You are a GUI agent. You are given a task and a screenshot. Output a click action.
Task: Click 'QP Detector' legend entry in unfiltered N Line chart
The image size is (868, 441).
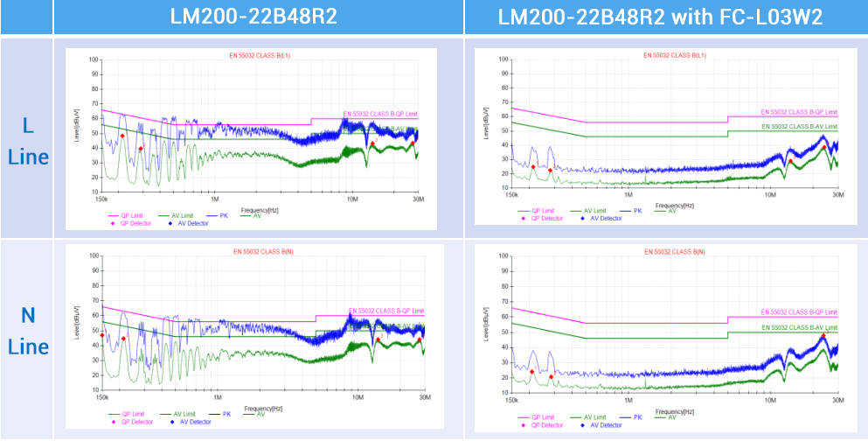tap(130, 422)
